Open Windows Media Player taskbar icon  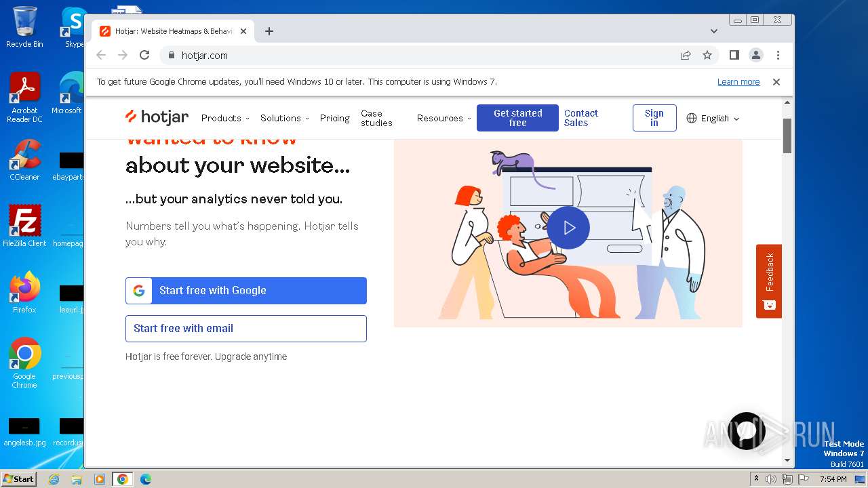point(100,479)
